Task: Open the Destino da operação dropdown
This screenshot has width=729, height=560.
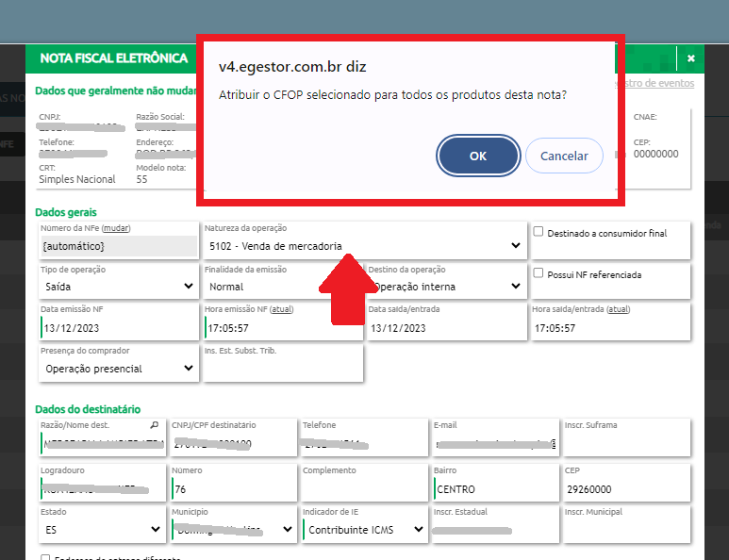Action: [447, 287]
